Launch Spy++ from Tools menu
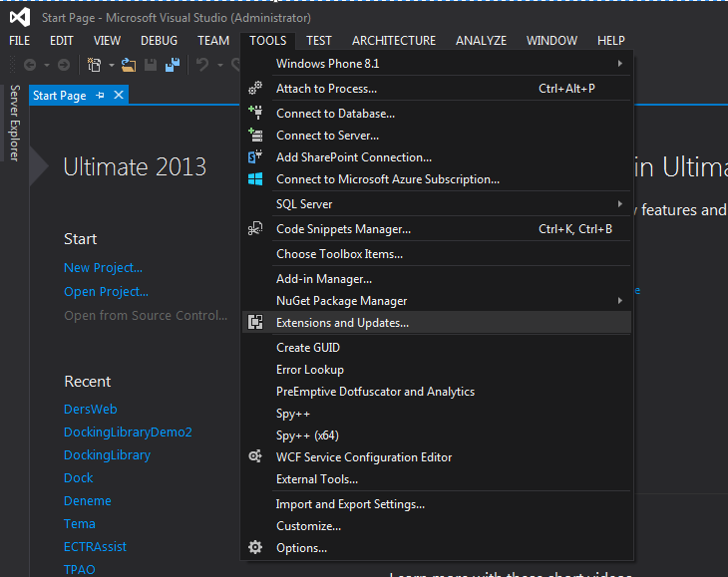The width and height of the screenshot is (728, 577). pyautogui.click(x=437, y=414)
